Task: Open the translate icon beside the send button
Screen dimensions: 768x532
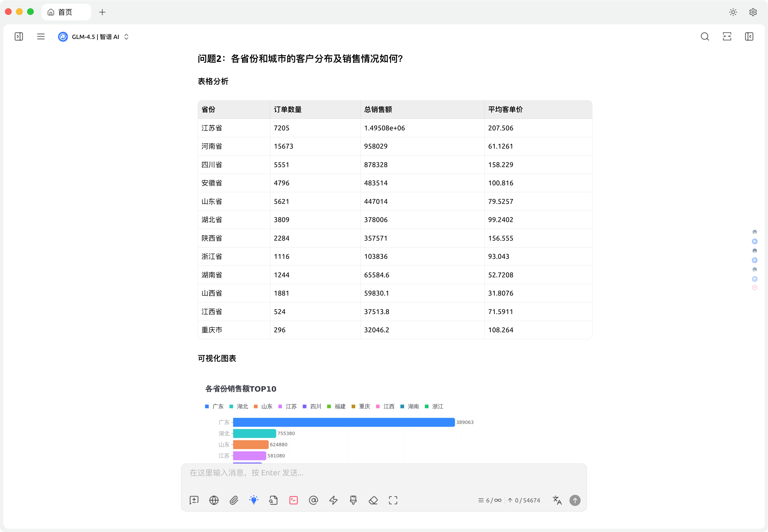Action: [x=558, y=500]
